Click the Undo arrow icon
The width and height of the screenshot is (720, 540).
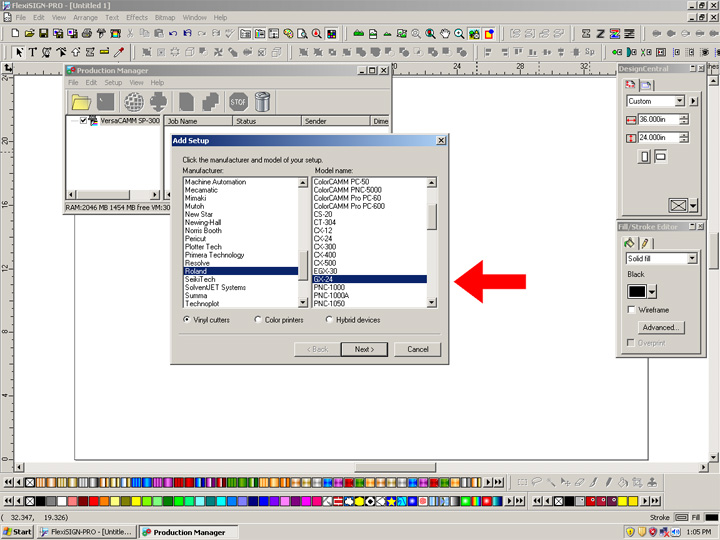[x=173, y=33]
